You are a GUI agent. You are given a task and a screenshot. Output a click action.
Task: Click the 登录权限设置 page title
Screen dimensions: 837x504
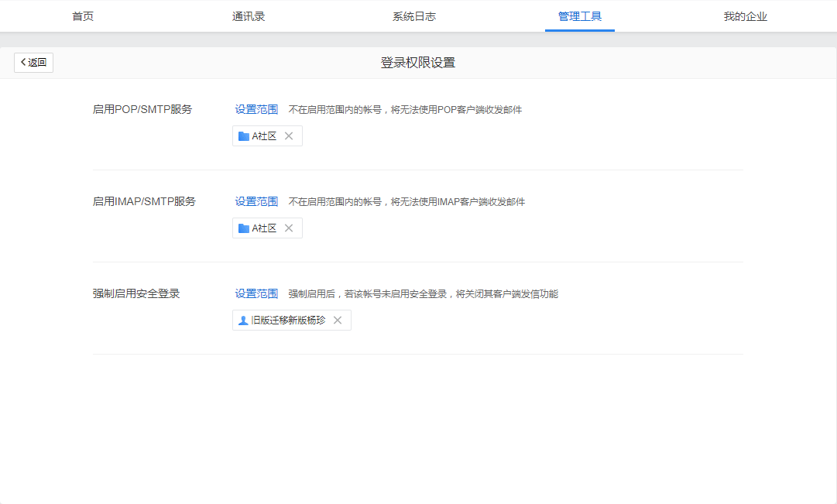click(x=418, y=63)
